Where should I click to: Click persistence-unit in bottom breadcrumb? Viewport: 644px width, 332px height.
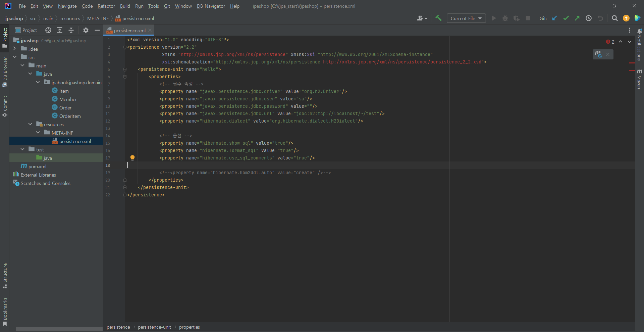pos(154,327)
